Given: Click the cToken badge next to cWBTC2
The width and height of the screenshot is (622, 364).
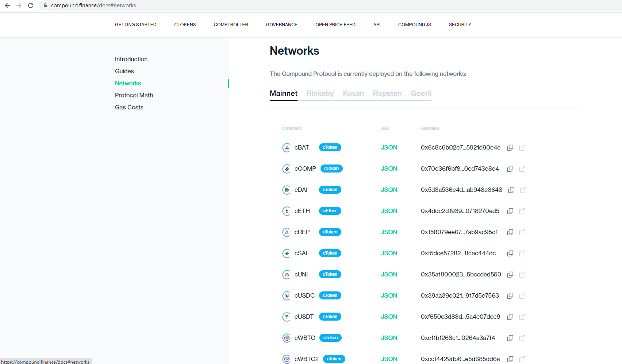Looking at the screenshot, I should click(334, 359).
